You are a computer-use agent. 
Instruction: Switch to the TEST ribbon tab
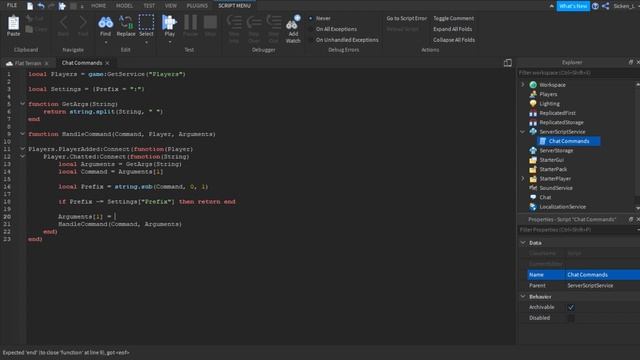149,6
